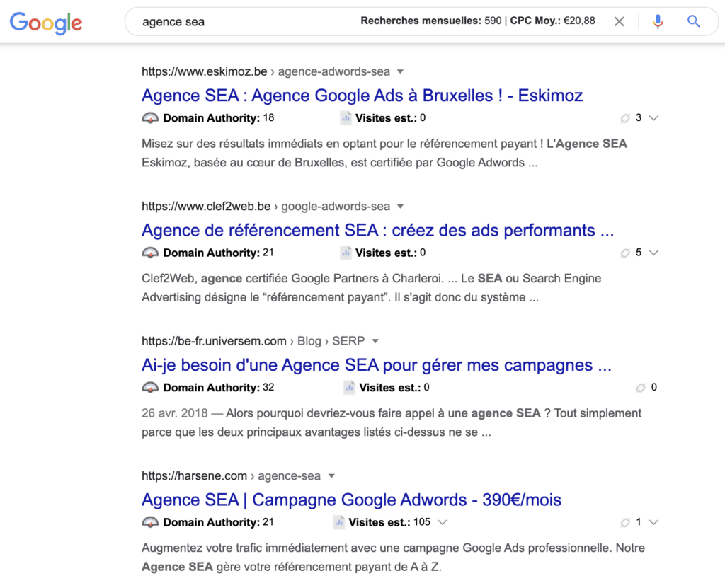Activate the voice search microphone icon

pyautogui.click(x=657, y=21)
